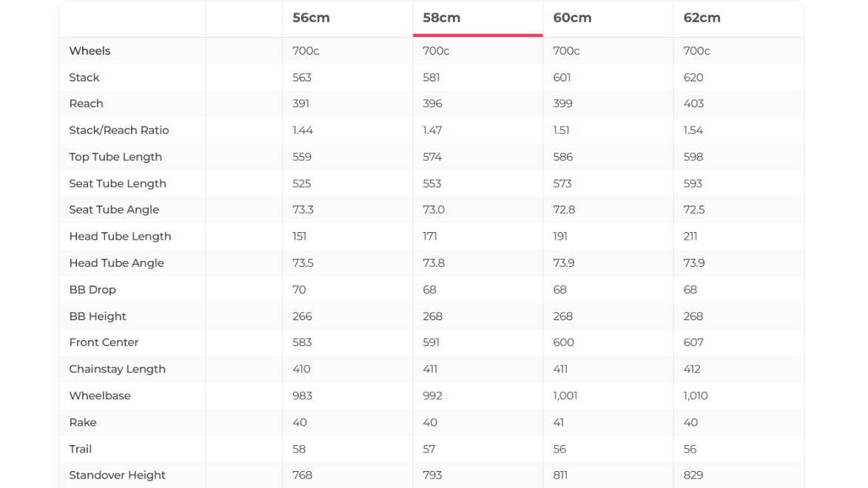Click the BB Drop row label

[x=92, y=290]
